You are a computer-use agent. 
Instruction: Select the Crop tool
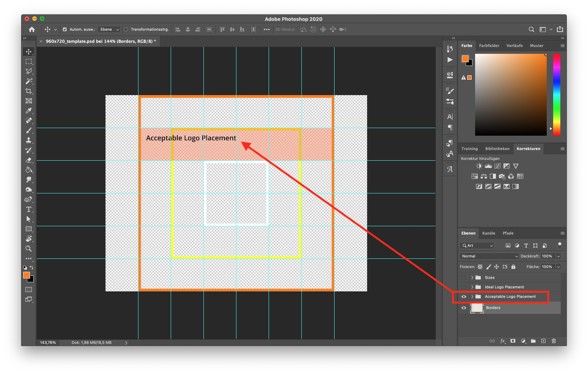(29, 91)
